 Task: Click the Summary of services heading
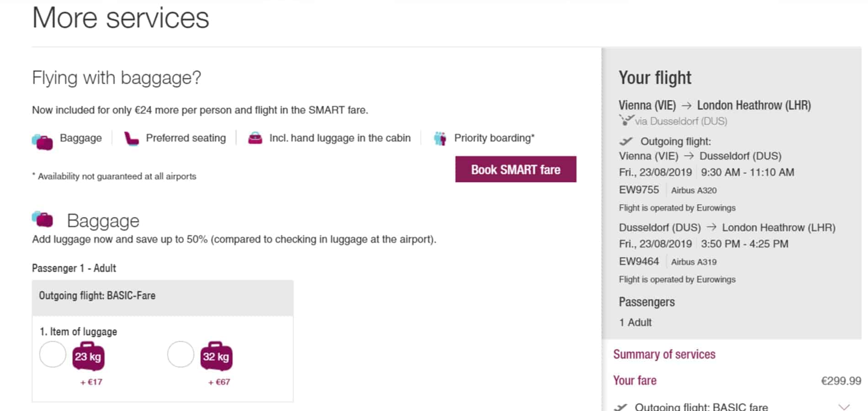pos(664,354)
